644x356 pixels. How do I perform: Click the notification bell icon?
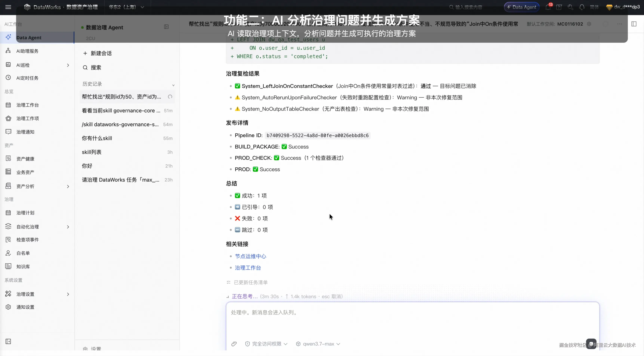tap(548, 7)
